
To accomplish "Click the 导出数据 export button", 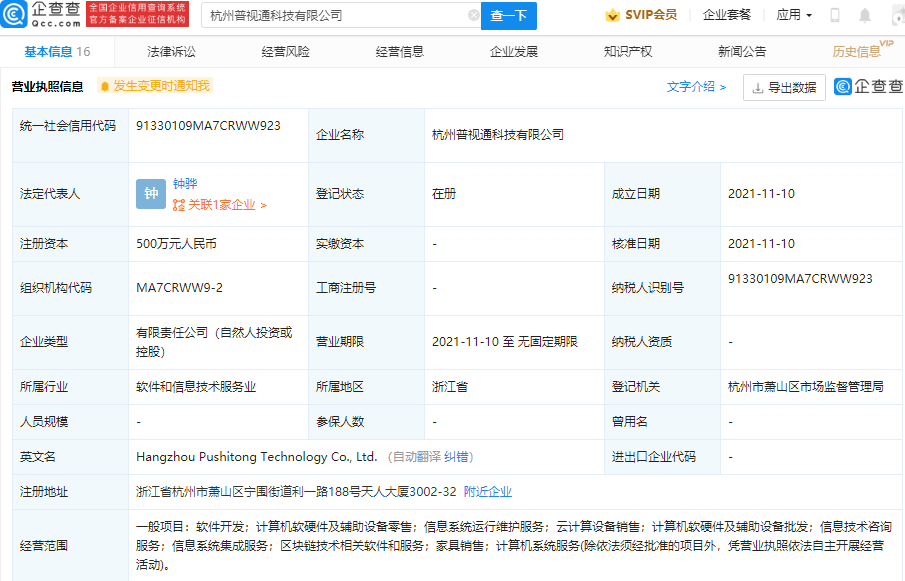I will pos(784,87).
